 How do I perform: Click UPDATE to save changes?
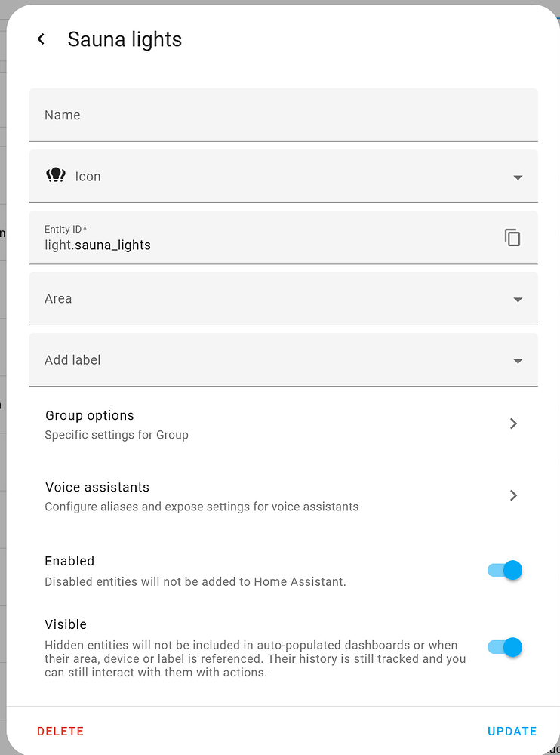click(512, 731)
